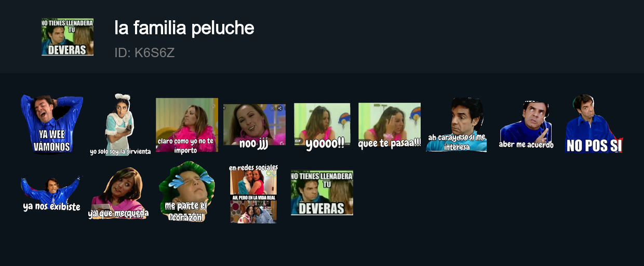This screenshot has height=266, width=644.
Task: Click the share icon on noo jjj sticker
Action: pos(280,108)
